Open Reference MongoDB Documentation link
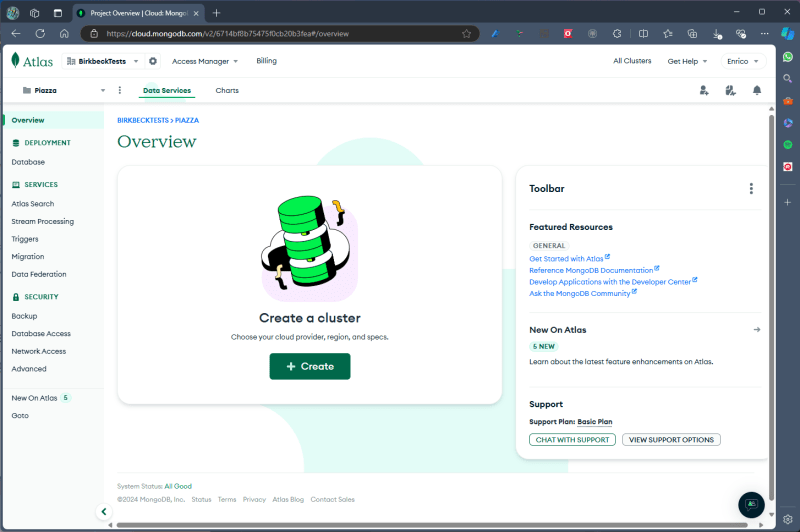800x532 pixels. [594, 270]
